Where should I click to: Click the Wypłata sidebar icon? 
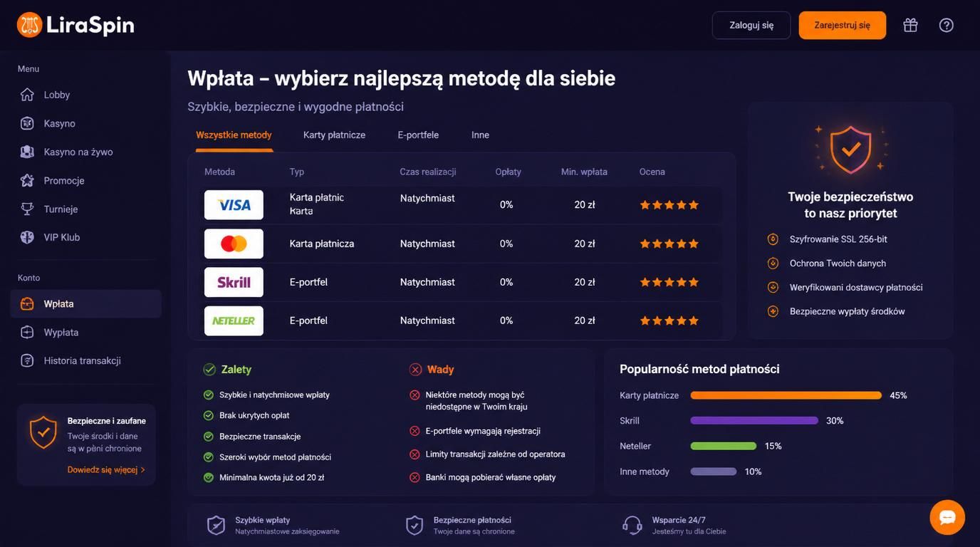tap(27, 333)
